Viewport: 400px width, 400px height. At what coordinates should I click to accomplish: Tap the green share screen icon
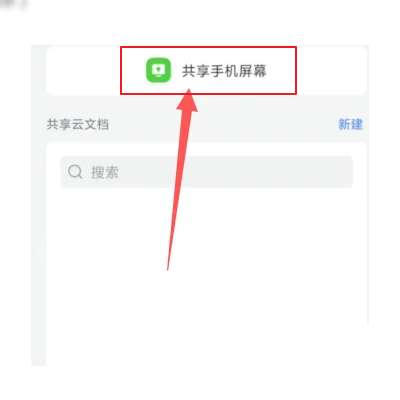[x=158, y=70]
